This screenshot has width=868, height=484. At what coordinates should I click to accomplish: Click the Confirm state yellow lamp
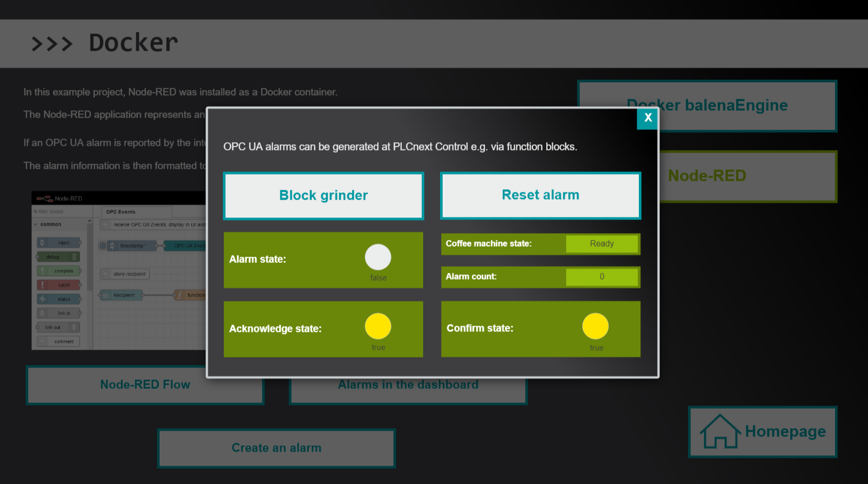click(595, 326)
